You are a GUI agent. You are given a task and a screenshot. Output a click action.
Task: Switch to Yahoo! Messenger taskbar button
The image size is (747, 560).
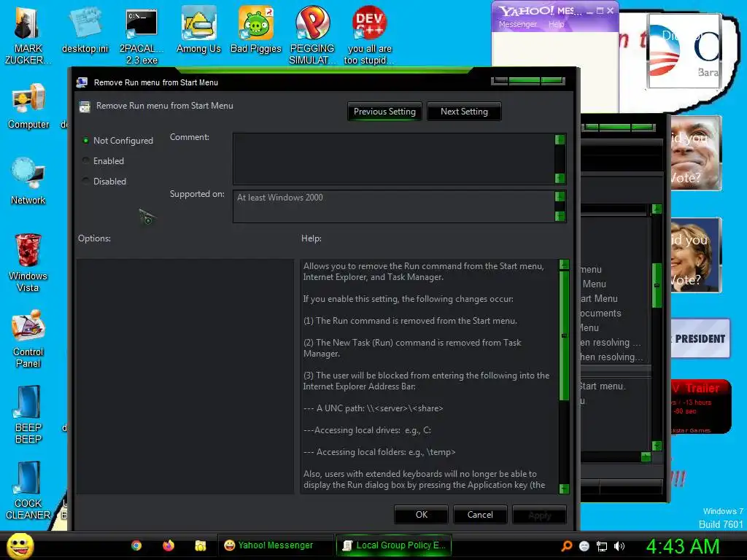tap(275, 545)
